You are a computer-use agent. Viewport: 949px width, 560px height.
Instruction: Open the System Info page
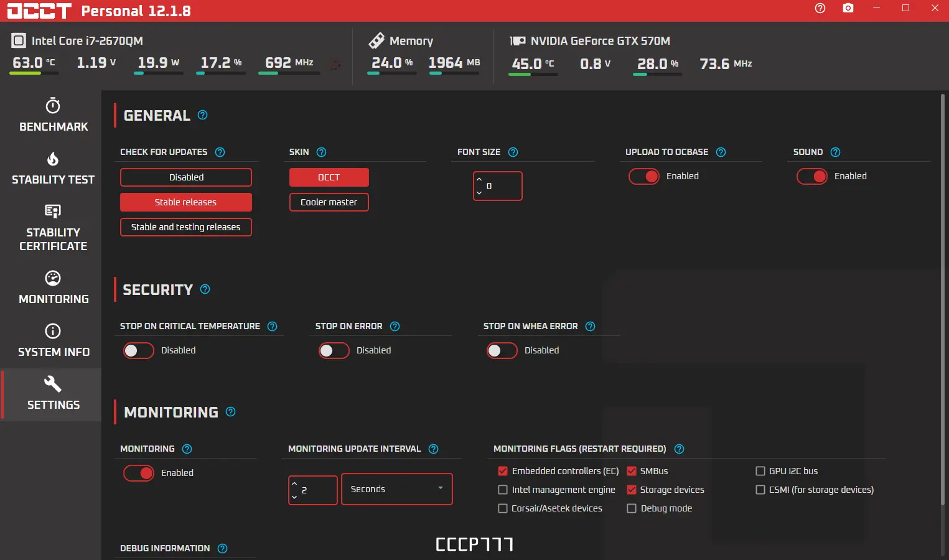click(x=54, y=340)
